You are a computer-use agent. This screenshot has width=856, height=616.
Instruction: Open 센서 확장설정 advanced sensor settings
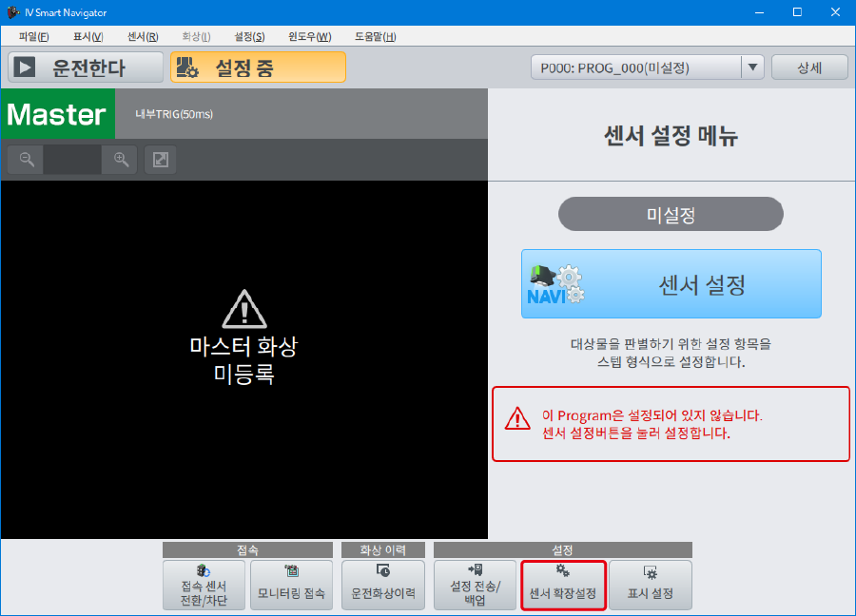point(563,585)
